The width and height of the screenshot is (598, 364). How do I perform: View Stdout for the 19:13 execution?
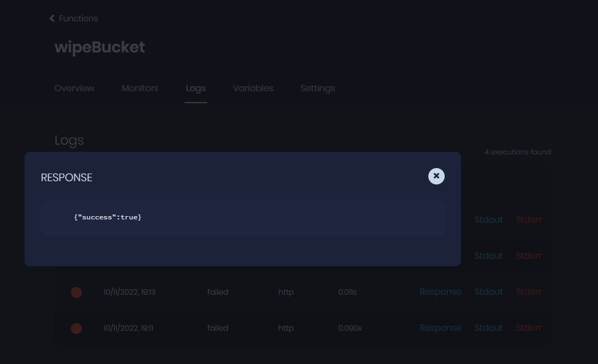tap(488, 292)
